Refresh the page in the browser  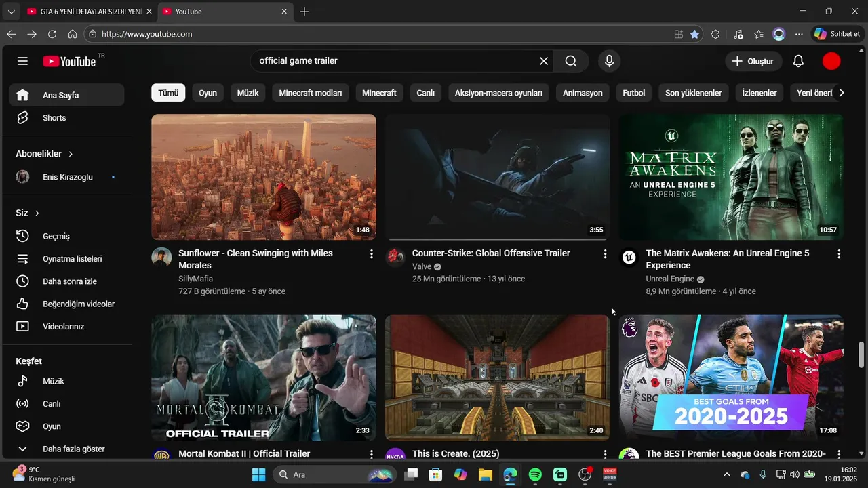[x=52, y=34]
